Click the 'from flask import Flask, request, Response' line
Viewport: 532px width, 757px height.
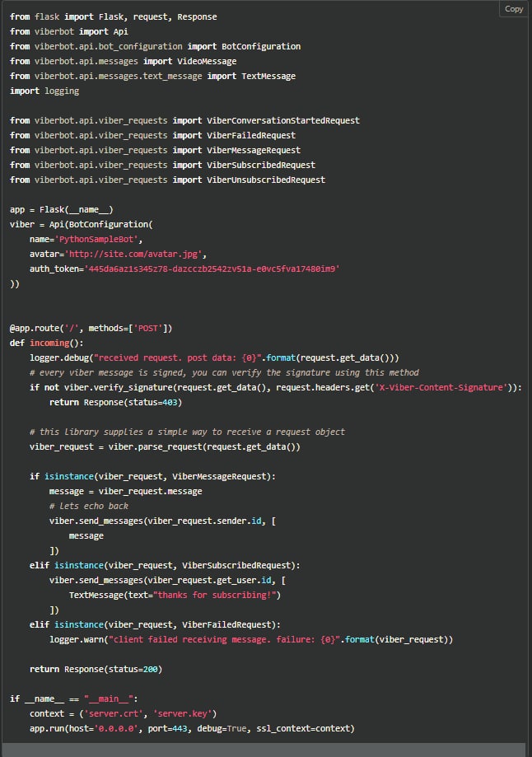tap(114, 17)
